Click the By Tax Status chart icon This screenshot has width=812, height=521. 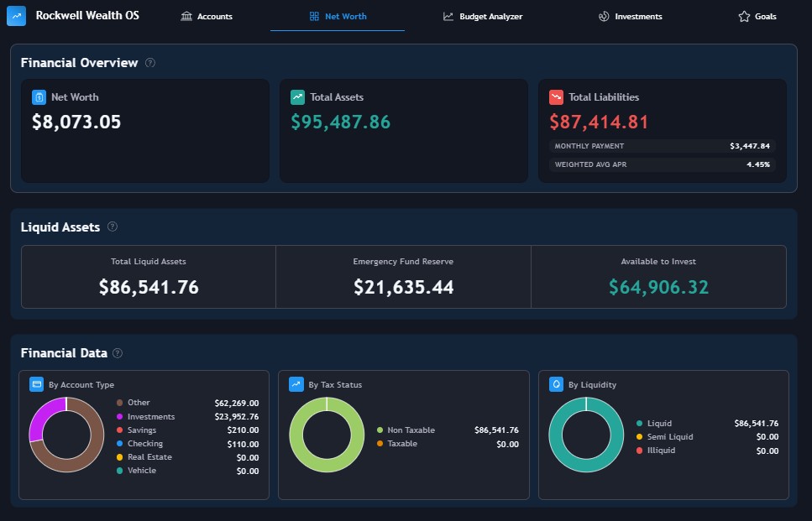click(296, 384)
